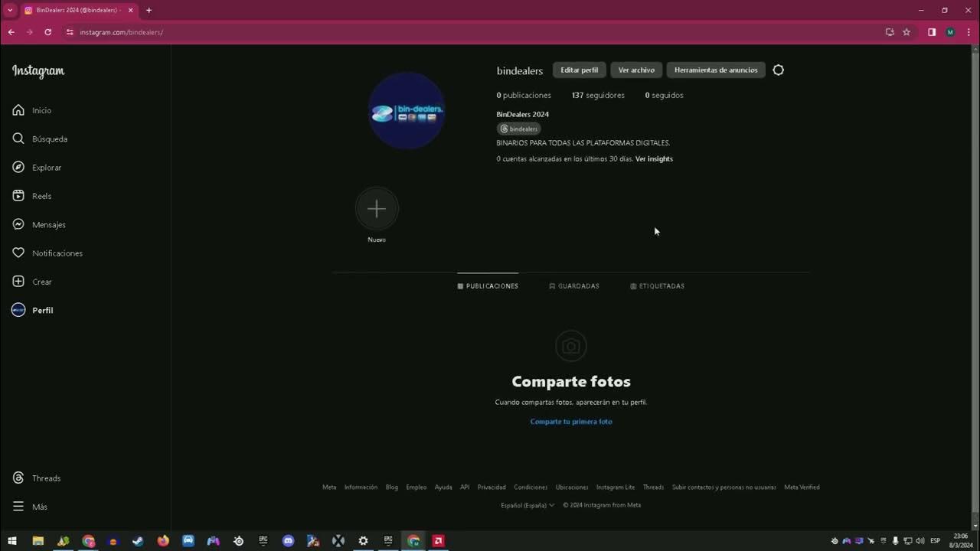
Task: Open profile settings gear icon
Action: pos(778,70)
